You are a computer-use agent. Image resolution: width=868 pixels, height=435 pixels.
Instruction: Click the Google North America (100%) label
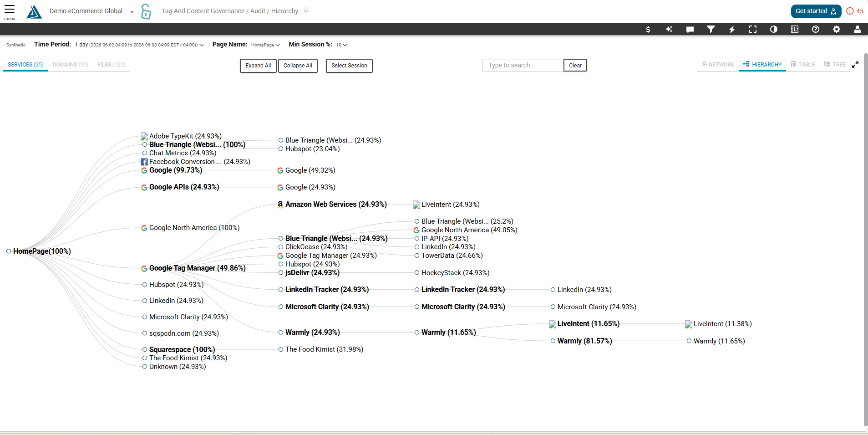(194, 228)
